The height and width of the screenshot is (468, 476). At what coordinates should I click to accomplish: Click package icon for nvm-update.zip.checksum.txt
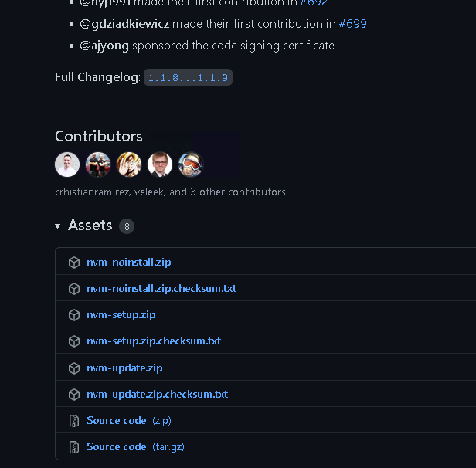coord(74,395)
